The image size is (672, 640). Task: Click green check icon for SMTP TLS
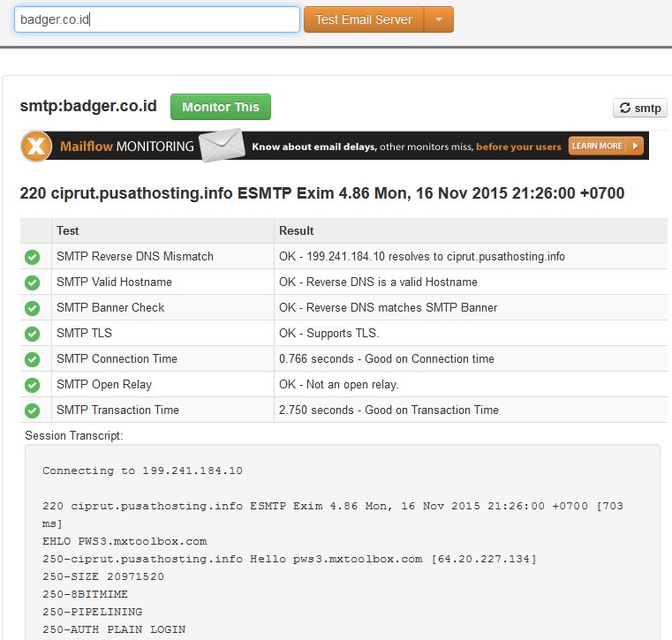[x=32, y=334]
